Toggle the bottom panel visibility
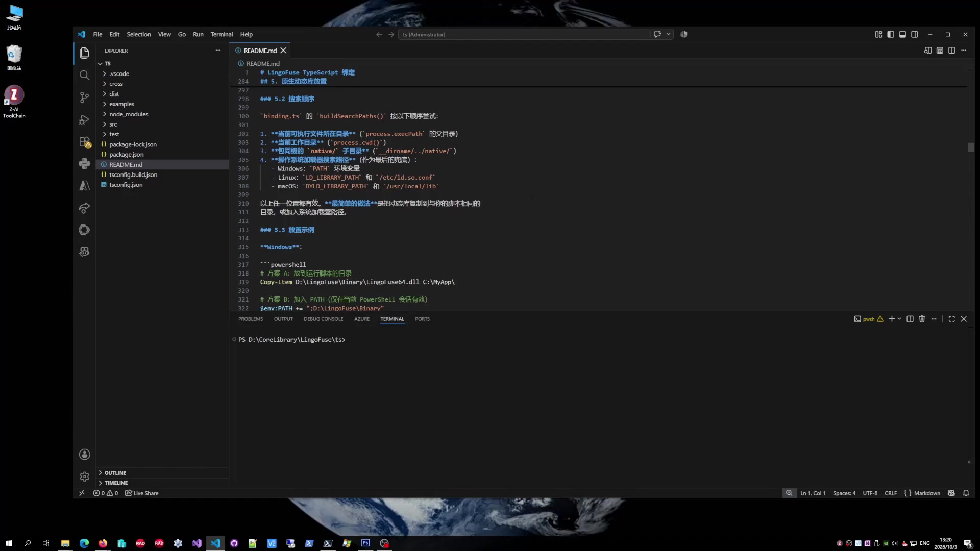 pyautogui.click(x=902, y=34)
